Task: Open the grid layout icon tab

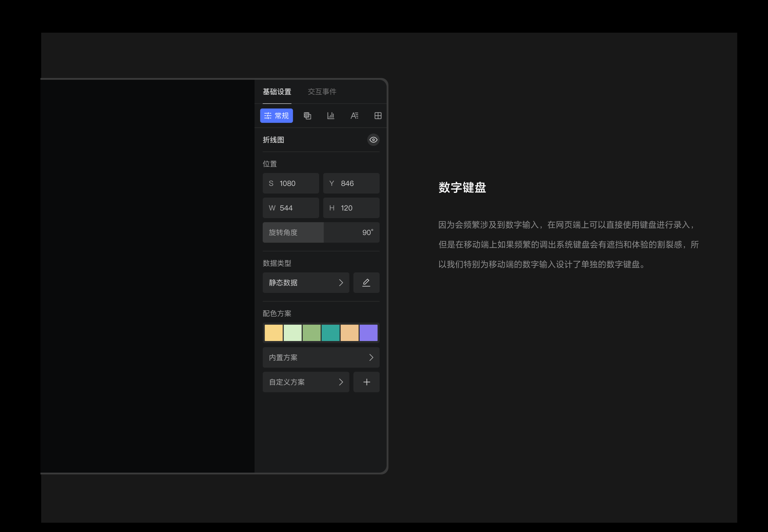Action: [378, 116]
